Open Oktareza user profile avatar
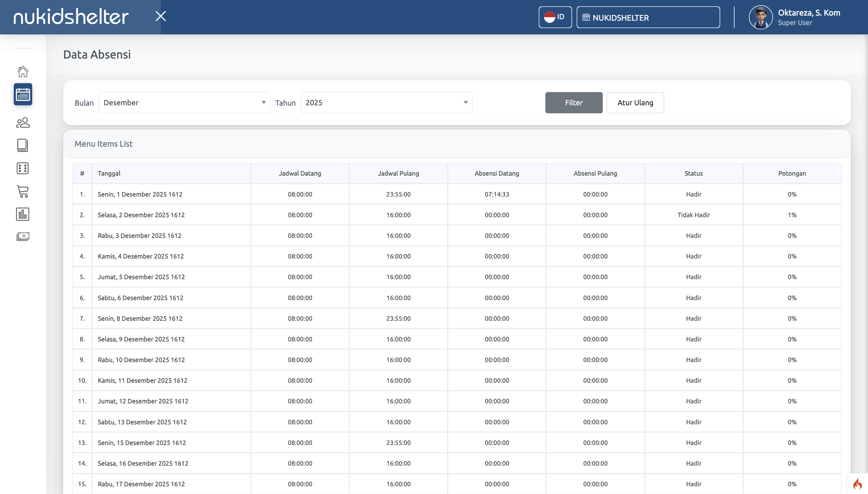Screen dimensions: 868x494 tap(760, 17)
